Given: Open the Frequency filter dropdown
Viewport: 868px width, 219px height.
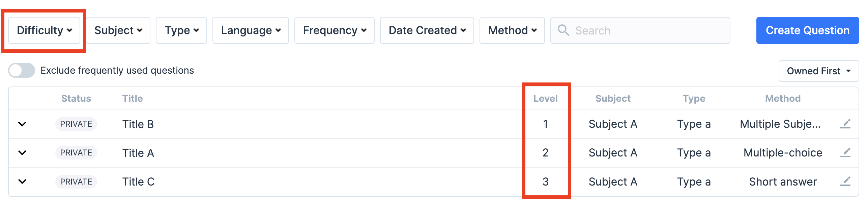Looking at the screenshot, I should pos(335,30).
